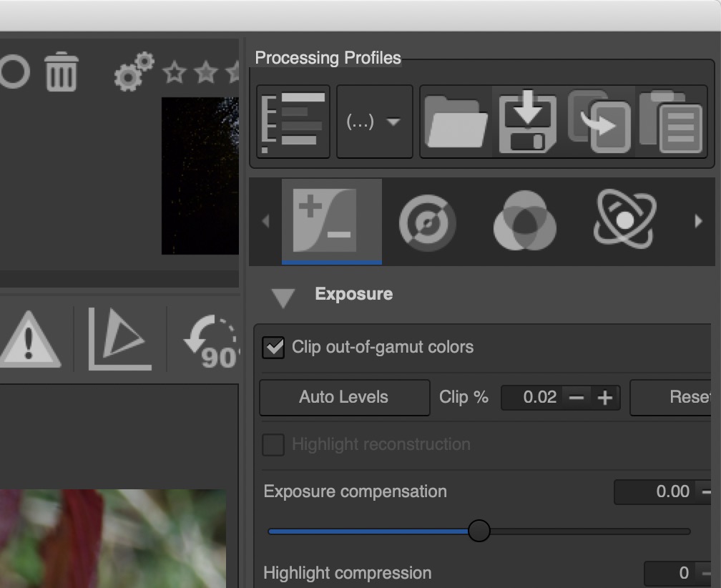Copy processing profile to clipboard
Screen dimensions: 721x588
pos(599,122)
